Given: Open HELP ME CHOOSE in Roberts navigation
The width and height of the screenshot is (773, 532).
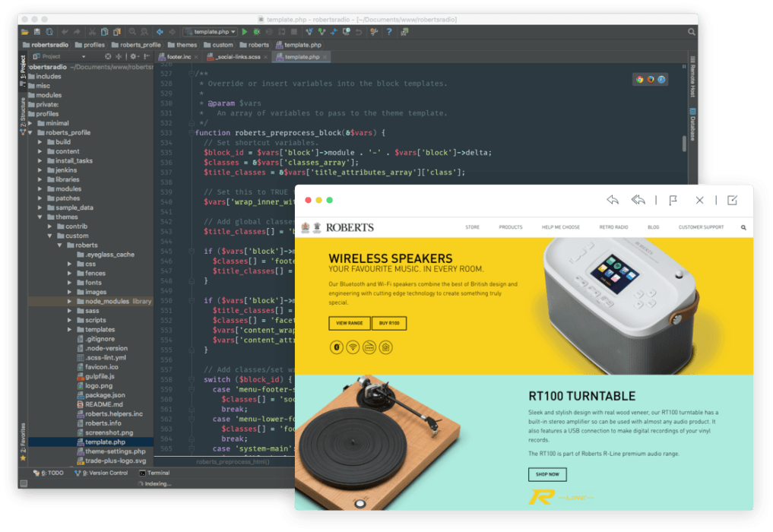Looking at the screenshot, I should 560,227.
